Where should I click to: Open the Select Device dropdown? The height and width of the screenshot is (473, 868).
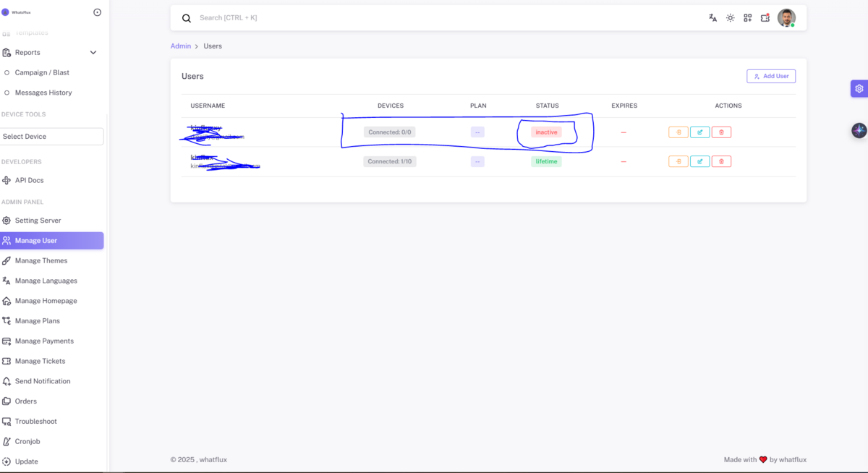coord(52,136)
